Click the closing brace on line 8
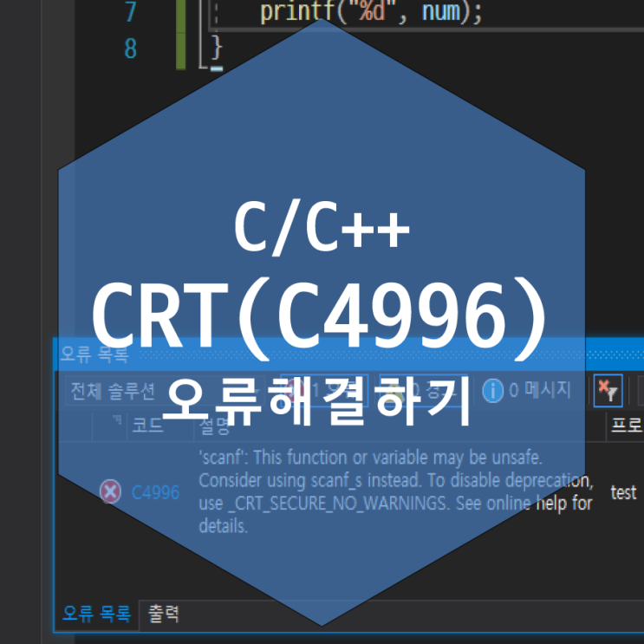 (x=217, y=48)
